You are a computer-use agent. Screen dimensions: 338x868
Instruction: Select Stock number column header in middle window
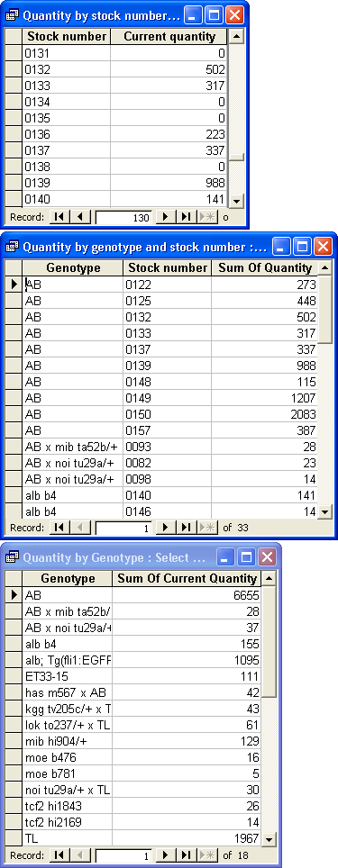pyautogui.click(x=168, y=268)
